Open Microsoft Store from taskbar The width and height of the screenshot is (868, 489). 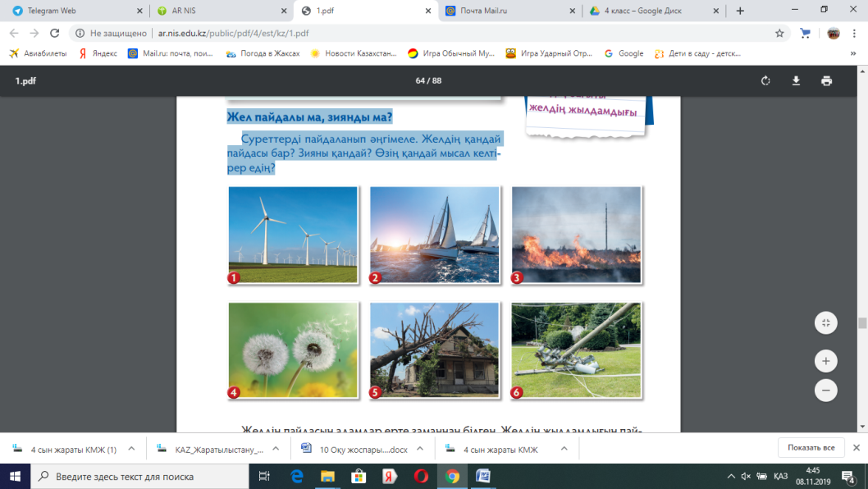(359, 476)
